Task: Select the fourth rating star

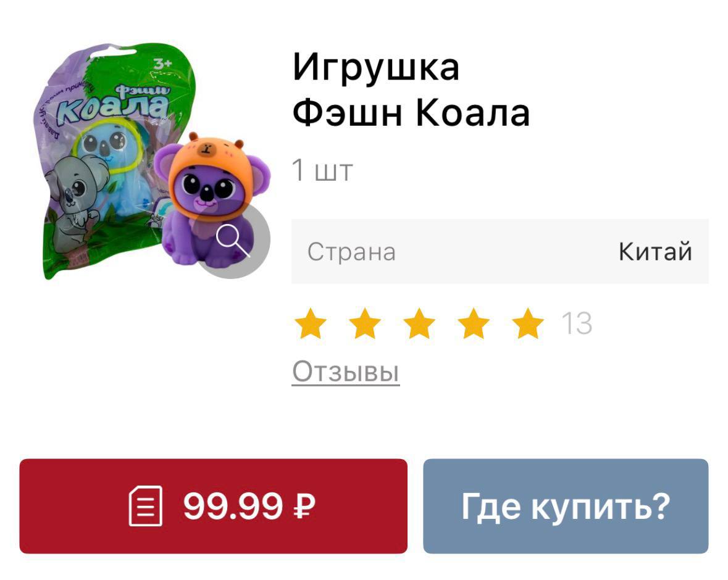Action: pos(474,323)
